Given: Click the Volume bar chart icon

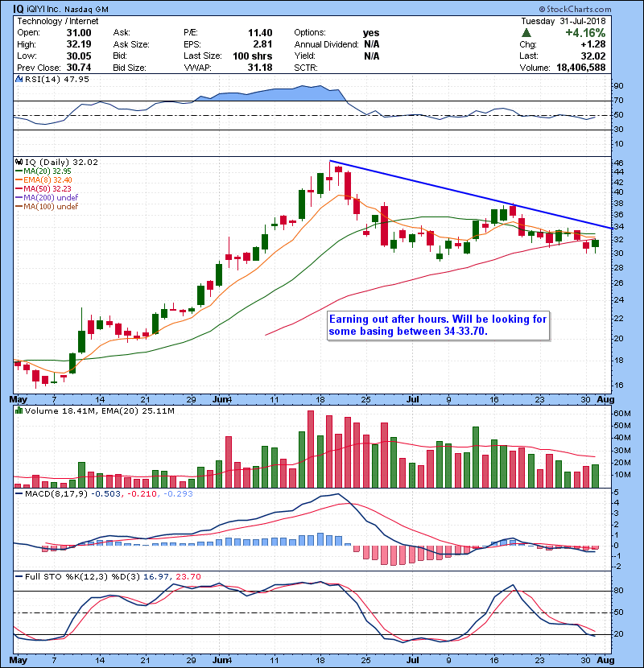Looking at the screenshot, I should tap(19, 410).
